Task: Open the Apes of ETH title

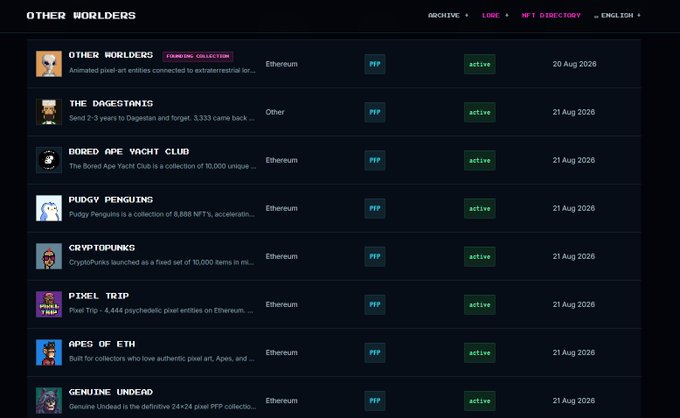Action: tap(102, 344)
